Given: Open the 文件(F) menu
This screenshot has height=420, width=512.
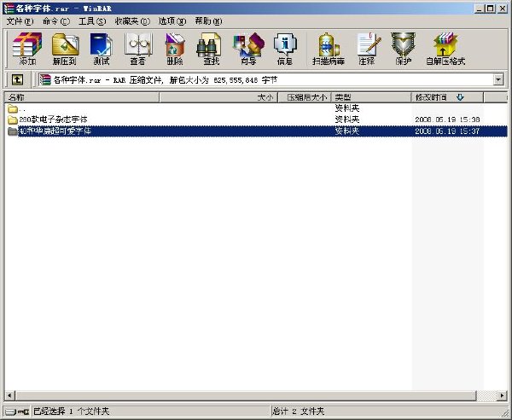Looking at the screenshot, I should click(x=20, y=21).
